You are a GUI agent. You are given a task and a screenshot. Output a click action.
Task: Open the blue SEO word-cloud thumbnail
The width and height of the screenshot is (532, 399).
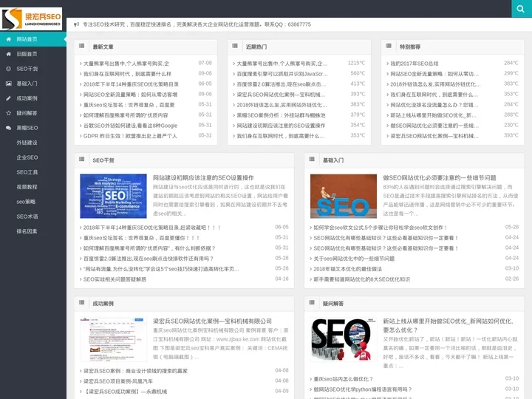113,196
